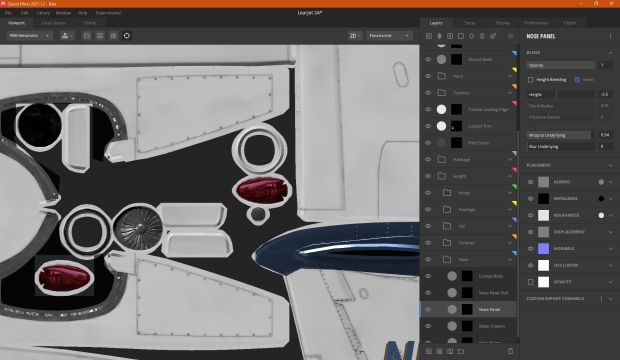Click the first icon in the layers bottom bar
The width and height of the screenshot is (620, 360).
click(x=429, y=351)
